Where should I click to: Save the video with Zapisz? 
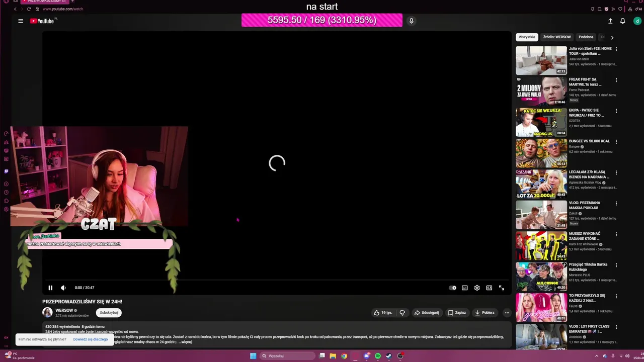[457, 313]
